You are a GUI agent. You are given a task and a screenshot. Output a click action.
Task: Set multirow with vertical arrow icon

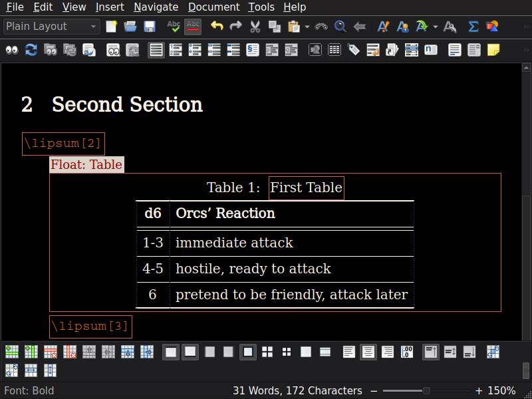tap(51, 370)
